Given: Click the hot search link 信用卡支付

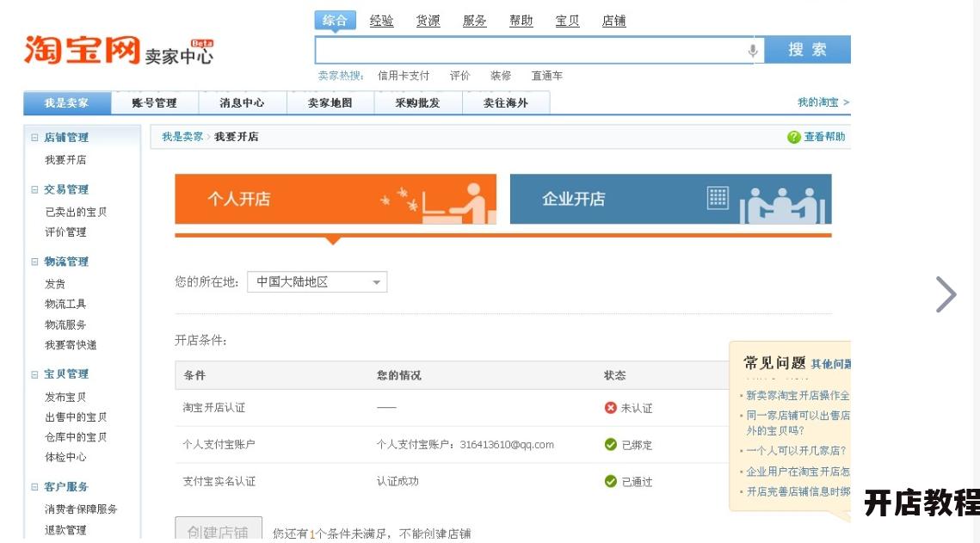Looking at the screenshot, I should [404, 76].
